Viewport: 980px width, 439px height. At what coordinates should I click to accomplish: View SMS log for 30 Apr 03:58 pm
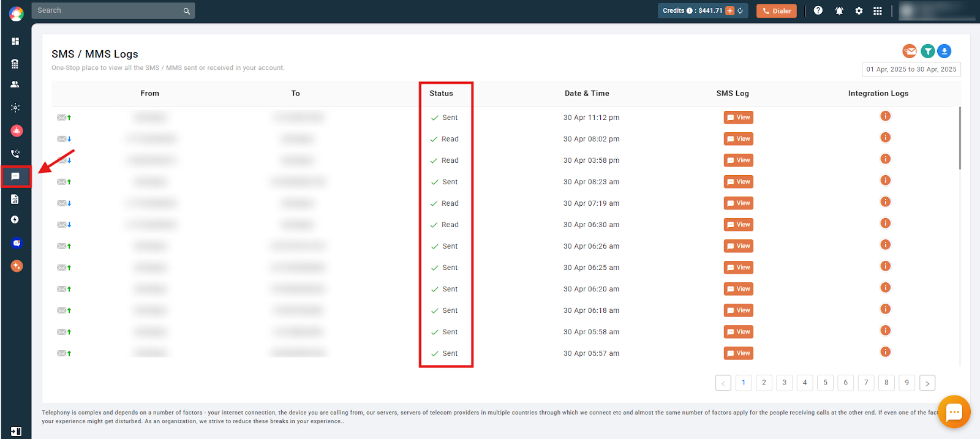(x=739, y=160)
